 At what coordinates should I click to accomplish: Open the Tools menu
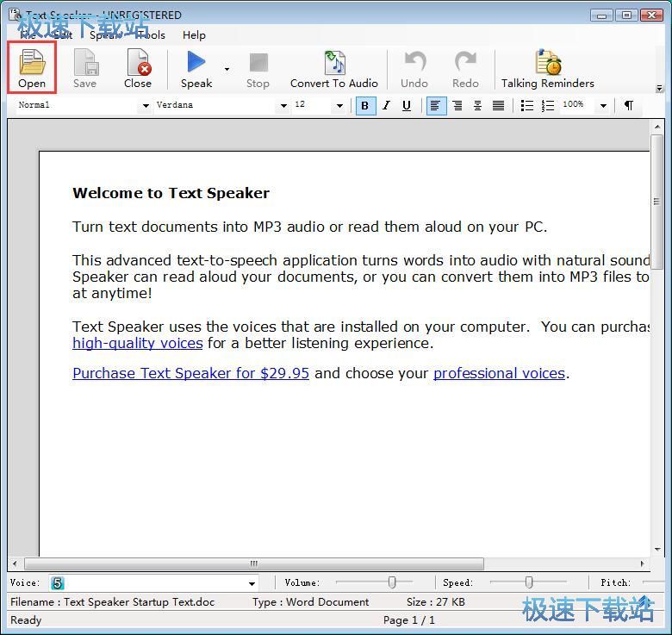[x=150, y=35]
